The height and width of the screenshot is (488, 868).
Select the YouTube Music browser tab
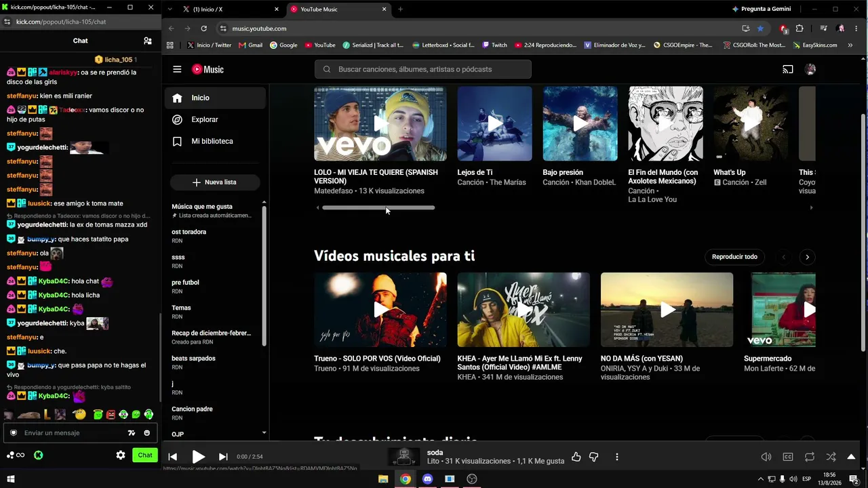pyautogui.click(x=337, y=9)
